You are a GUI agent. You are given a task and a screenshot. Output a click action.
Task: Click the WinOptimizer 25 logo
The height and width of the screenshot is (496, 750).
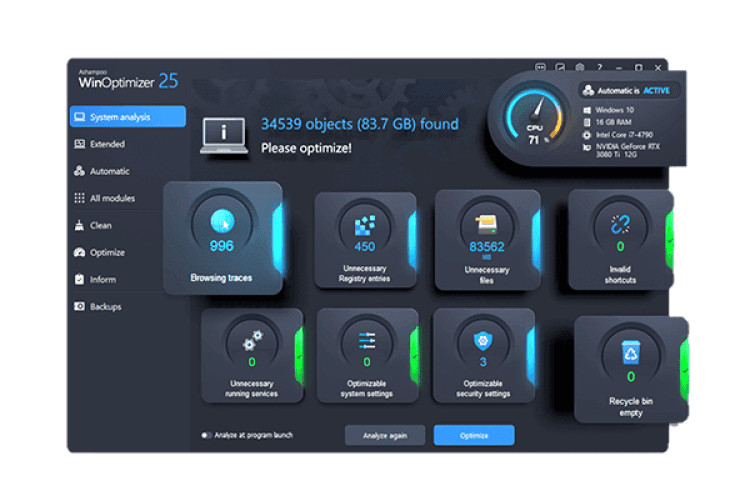click(128, 80)
